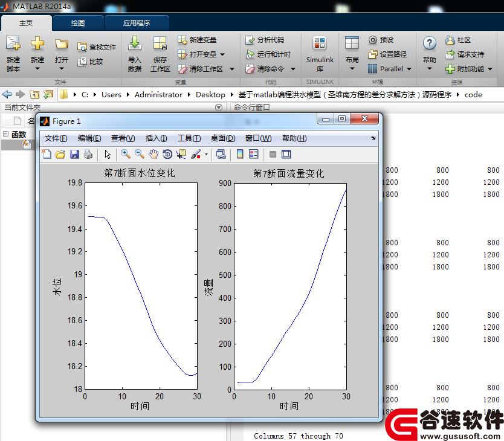Open the Edit (编辑) menu in Figure 1
Viewport: 504px width, 441px height.
(x=89, y=138)
